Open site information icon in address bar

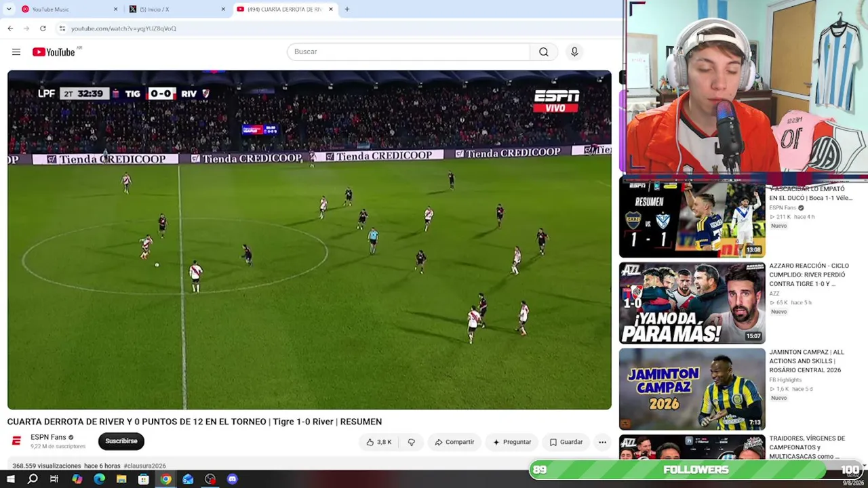62,28
